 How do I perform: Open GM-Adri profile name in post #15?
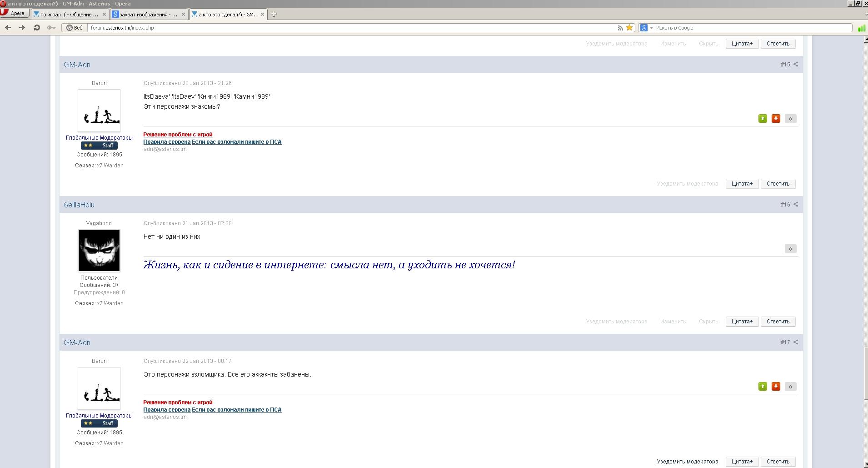(77, 65)
